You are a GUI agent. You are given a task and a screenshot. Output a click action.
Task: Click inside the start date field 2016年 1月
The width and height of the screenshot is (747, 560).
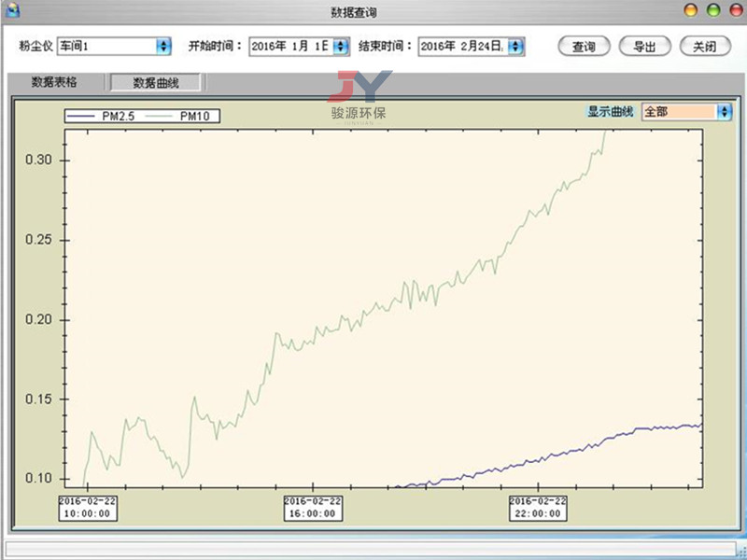(289, 46)
